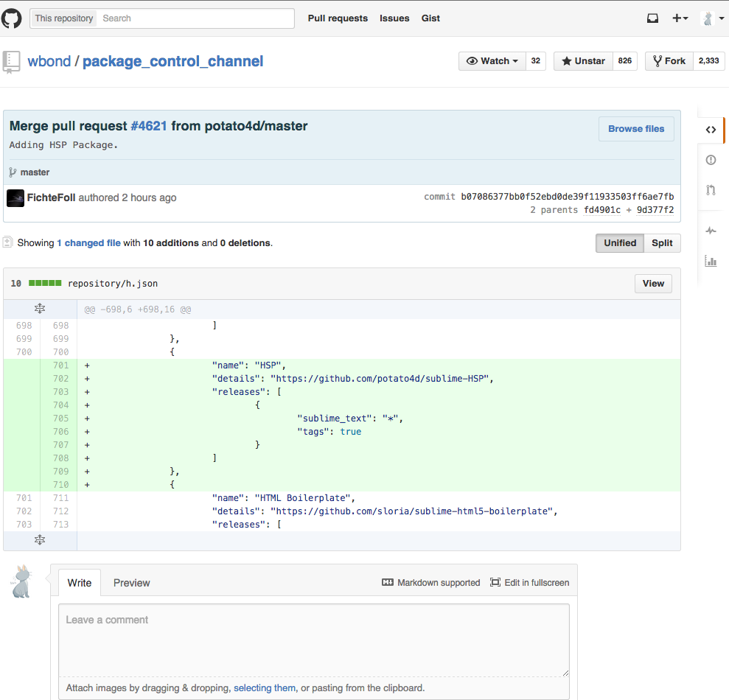
Task: Click the repository book icon
Action: tap(11, 62)
